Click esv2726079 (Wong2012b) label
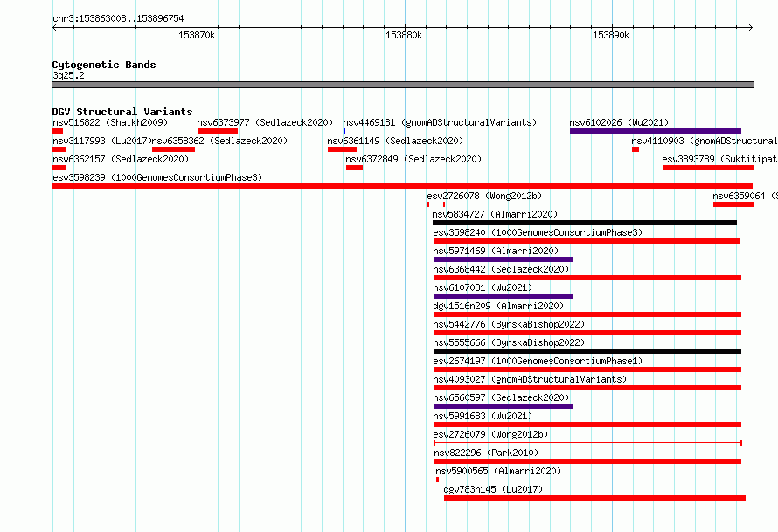This screenshot has width=778, height=532. click(490, 434)
